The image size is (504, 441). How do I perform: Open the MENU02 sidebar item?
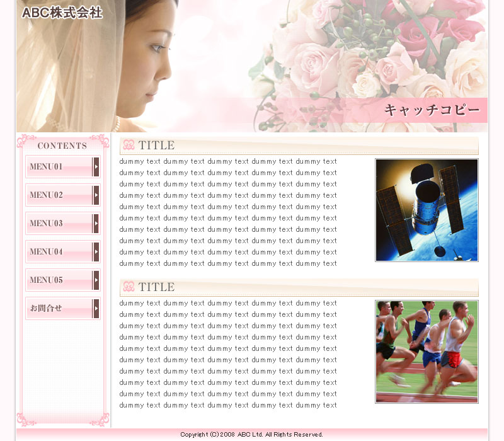63,195
